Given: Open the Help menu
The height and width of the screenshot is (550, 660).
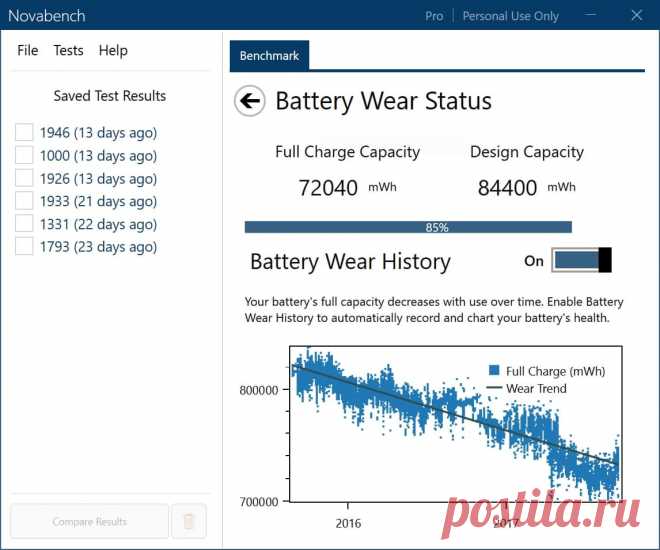Looking at the screenshot, I should click(x=113, y=50).
